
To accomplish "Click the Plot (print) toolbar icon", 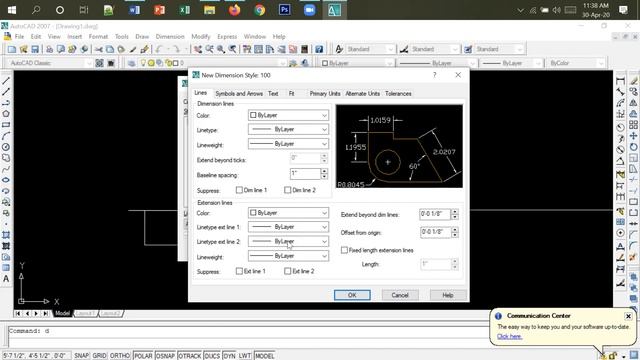I will [49, 49].
